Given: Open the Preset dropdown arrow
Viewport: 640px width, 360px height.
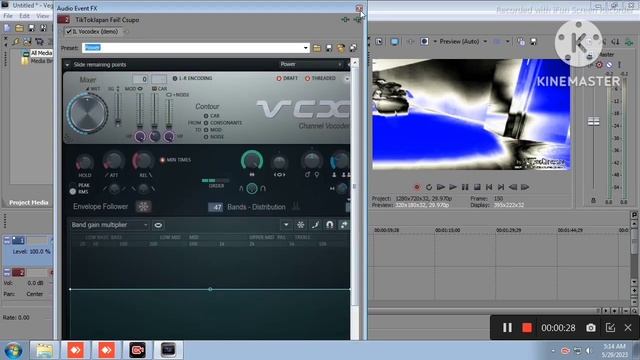Looking at the screenshot, I should click(306, 48).
